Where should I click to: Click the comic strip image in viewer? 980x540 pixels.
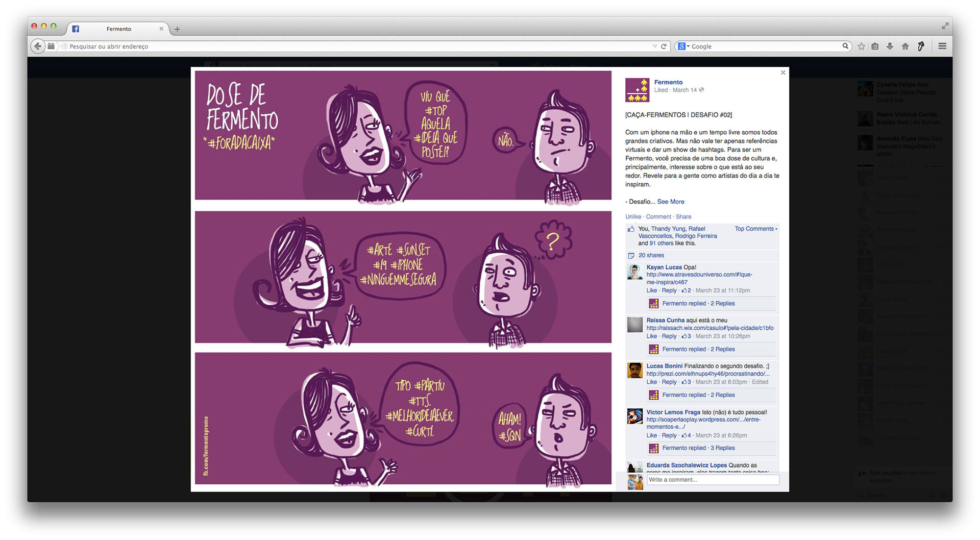(x=403, y=279)
